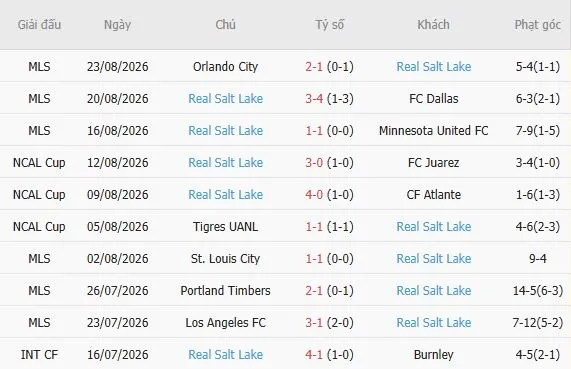Click the Ngày column header

tap(117, 25)
